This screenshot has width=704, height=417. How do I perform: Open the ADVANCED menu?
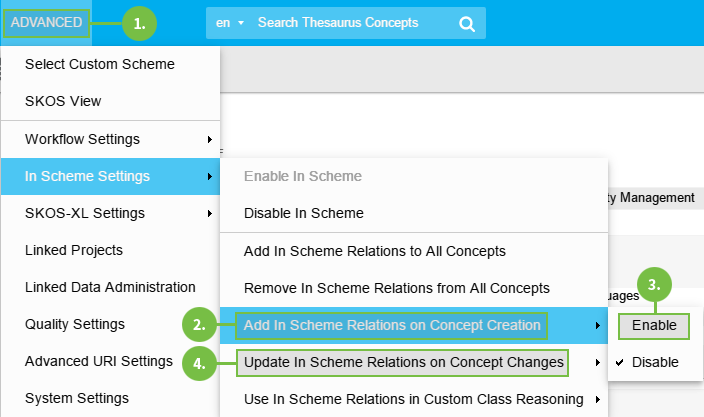point(46,22)
